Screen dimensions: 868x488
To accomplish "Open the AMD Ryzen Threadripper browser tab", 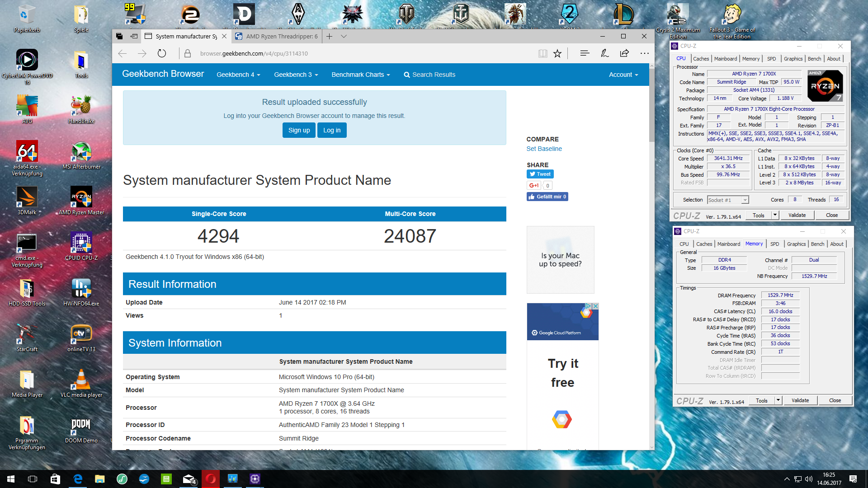I will [277, 36].
